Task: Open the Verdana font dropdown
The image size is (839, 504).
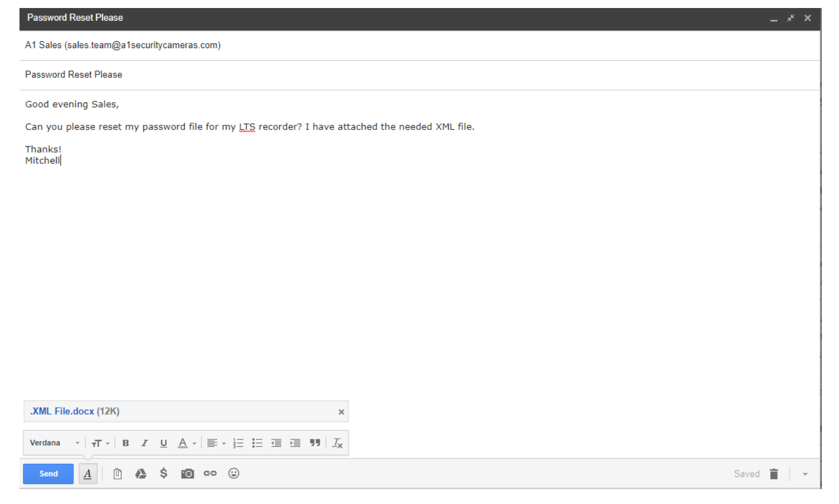Action: pyautogui.click(x=54, y=443)
